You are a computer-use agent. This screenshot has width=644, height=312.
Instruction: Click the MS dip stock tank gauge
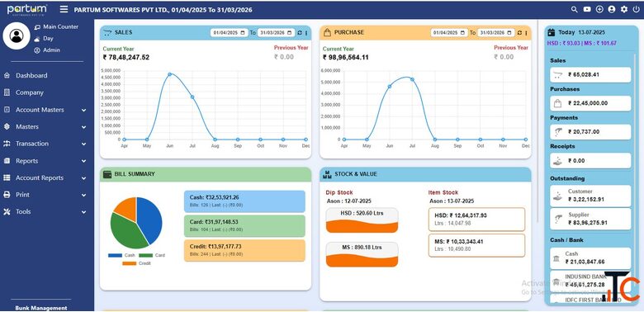pyautogui.click(x=362, y=254)
